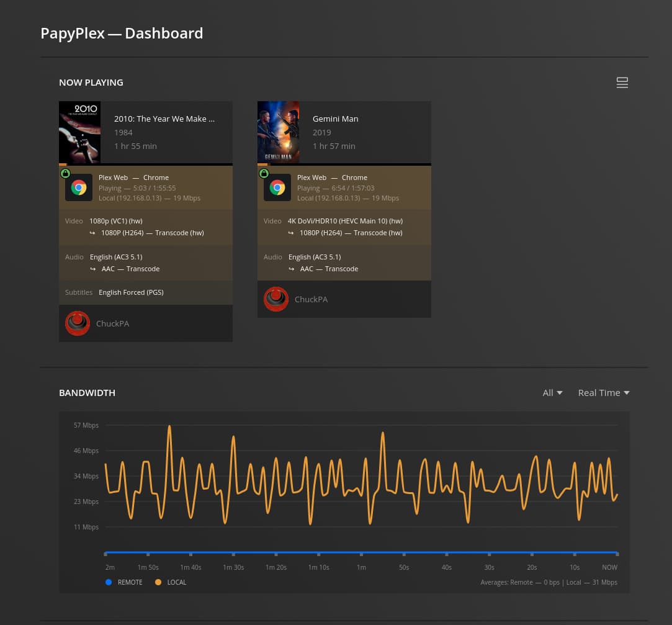Open the Gemini Man title link
The width and height of the screenshot is (672, 625).
point(335,119)
